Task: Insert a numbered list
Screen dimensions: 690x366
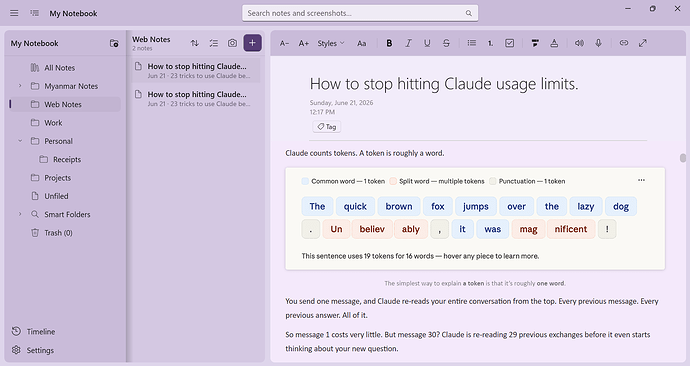Action: (x=490, y=43)
